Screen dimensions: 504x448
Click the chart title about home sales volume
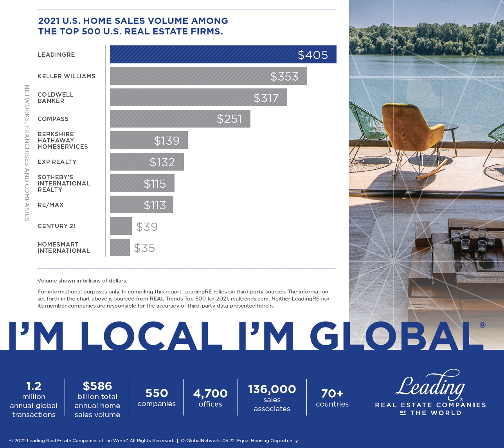(133, 26)
